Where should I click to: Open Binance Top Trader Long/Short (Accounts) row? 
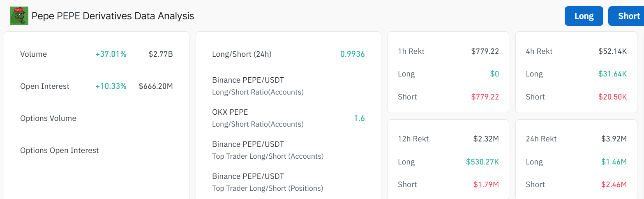pyautogui.click(x=288, y=150)
